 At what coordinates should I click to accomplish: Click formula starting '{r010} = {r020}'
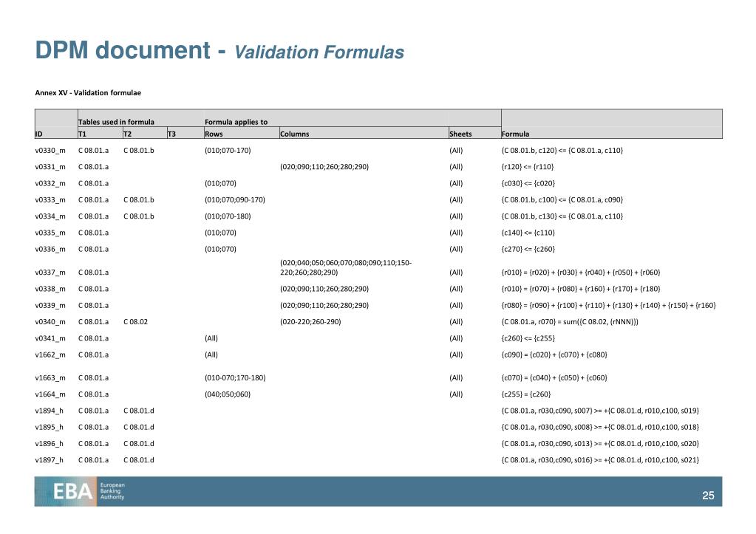tap(581, 273)
